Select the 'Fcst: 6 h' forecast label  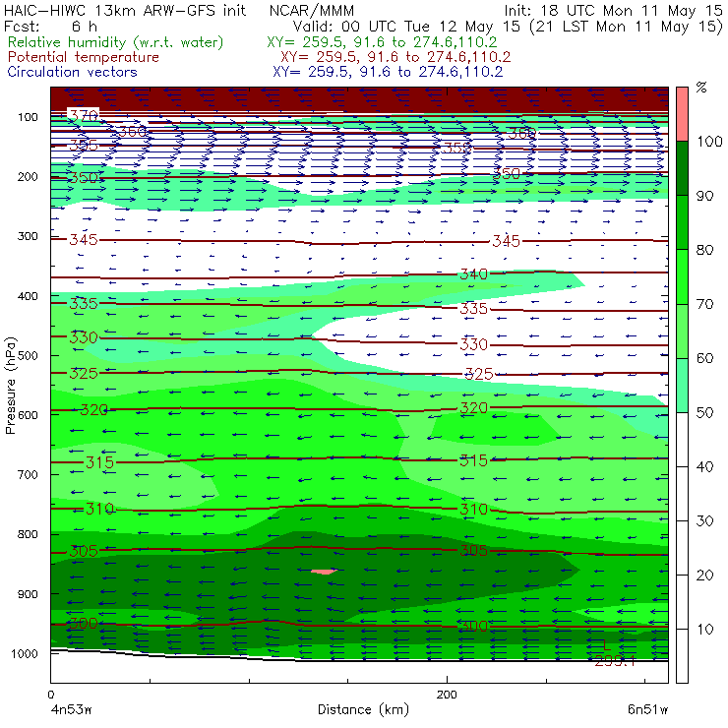[50, 27]
